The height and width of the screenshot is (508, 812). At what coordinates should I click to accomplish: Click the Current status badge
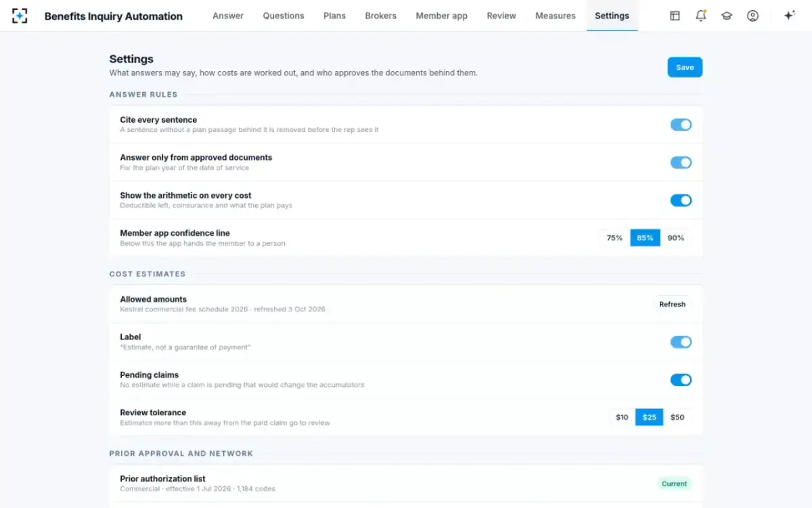[x=674, y=484]
